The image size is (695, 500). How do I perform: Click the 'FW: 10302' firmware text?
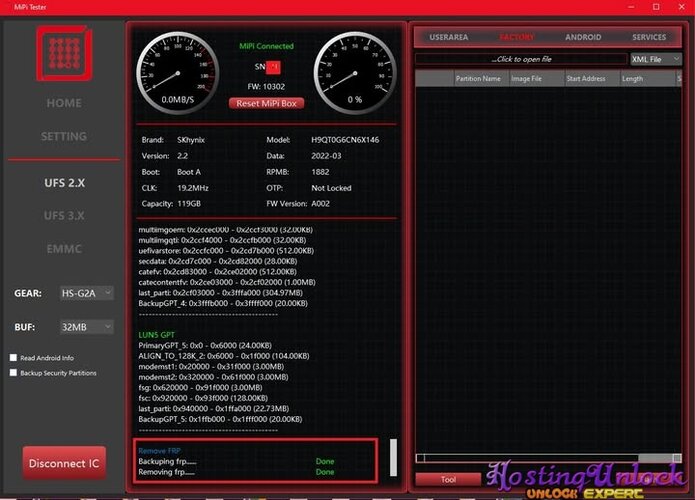pyautogui.click(x=266, y=86)
